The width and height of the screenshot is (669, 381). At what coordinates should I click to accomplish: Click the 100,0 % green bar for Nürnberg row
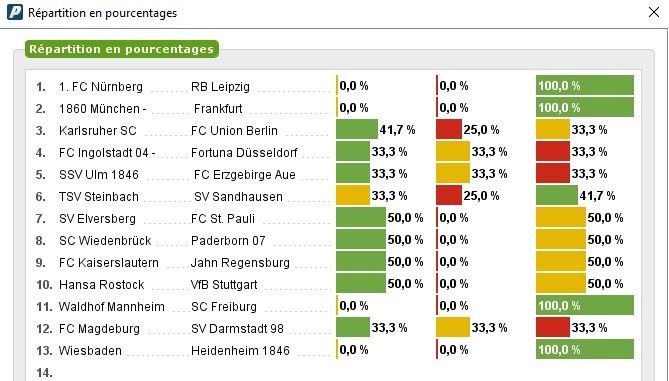[585, 85]
